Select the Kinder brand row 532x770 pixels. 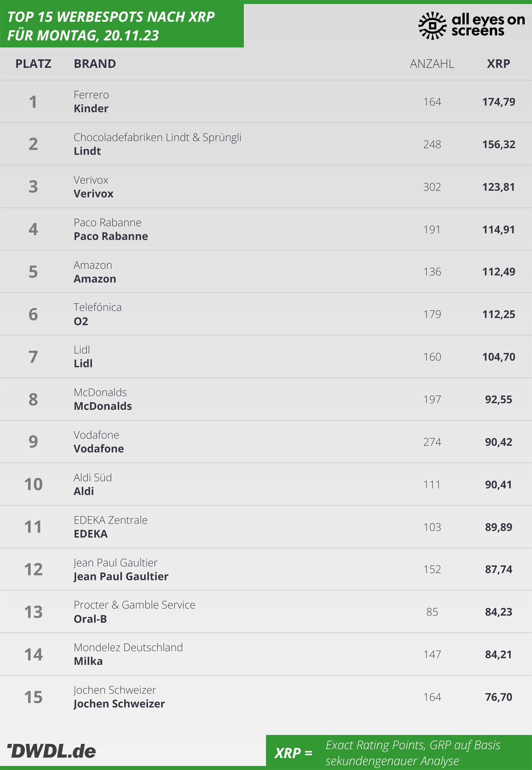click(266, 102)
